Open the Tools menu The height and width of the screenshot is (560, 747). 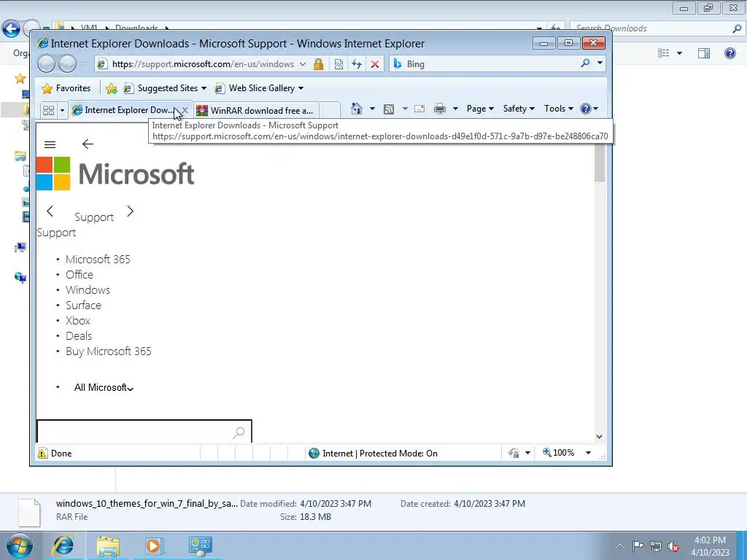(558, 109)
